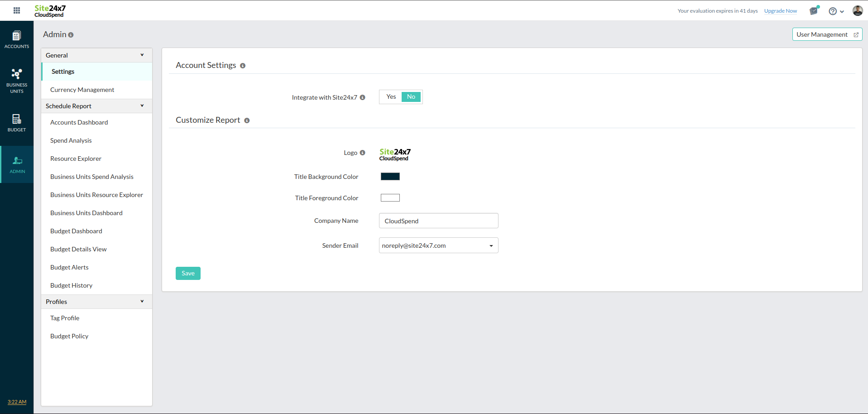Click the info icon beside Account Settings
Screen dimensions: 868x414
click(x=243, y=66)
